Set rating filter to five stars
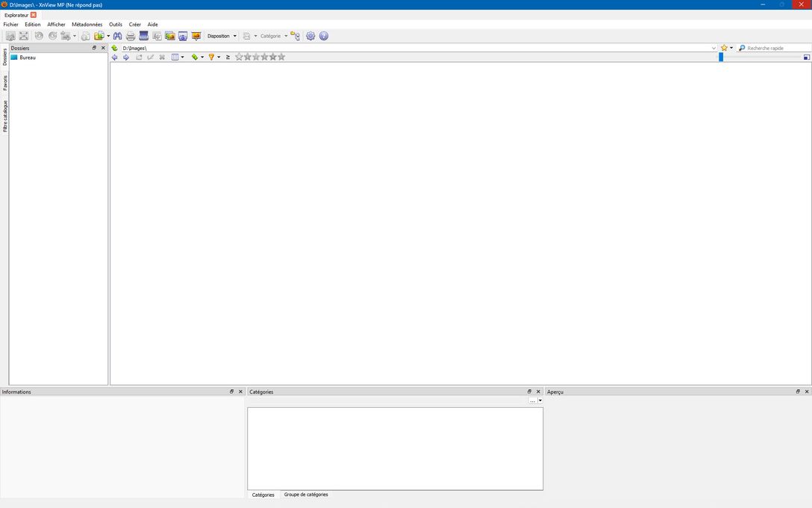The height and width of the screenshot is (508, 812). pyautogui.click(x=281, y=57)
